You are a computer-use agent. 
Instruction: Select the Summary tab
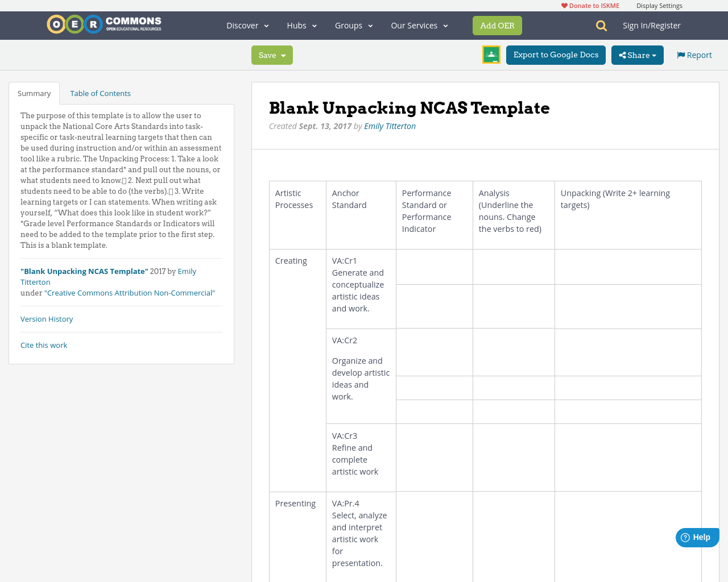tap(34, 93)
